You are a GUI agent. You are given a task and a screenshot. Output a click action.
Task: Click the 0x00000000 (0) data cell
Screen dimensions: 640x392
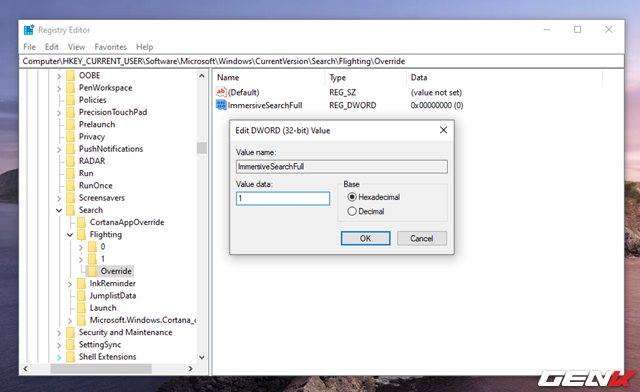(437, 105)
